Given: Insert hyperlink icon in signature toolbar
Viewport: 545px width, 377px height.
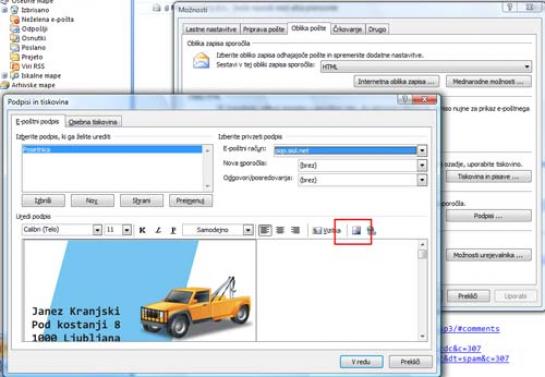Looking at the screenshot, I should [x=371, y=230].
